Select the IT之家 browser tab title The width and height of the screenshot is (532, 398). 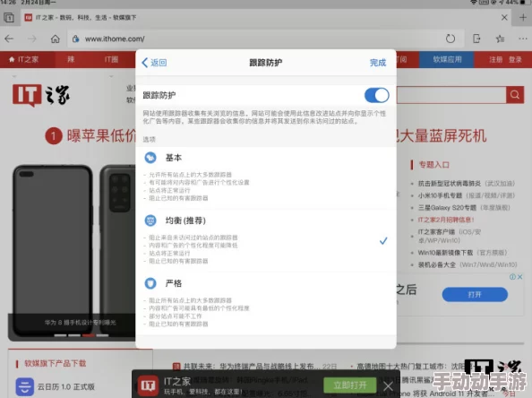coord(85,17)
